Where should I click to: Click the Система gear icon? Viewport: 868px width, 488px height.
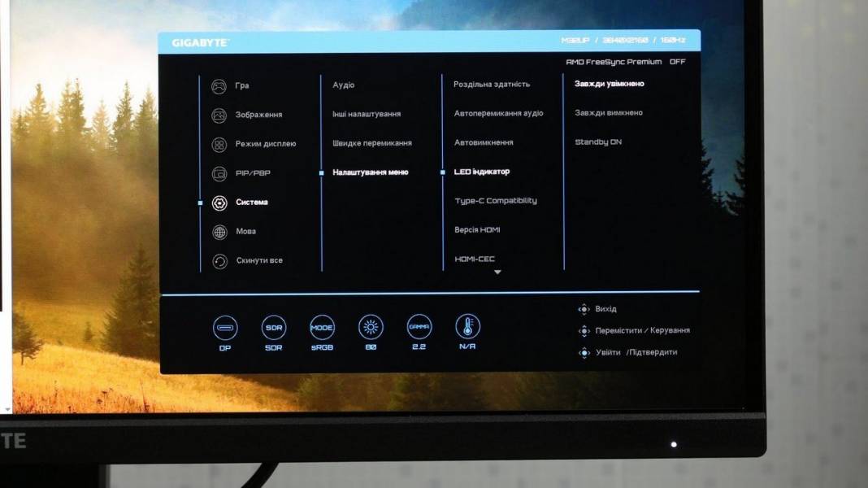pyautogui.click(x=219, y=203)
